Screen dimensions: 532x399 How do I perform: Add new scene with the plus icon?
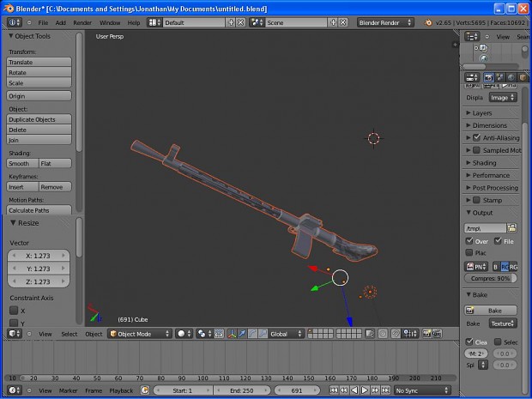pos(333,22)
